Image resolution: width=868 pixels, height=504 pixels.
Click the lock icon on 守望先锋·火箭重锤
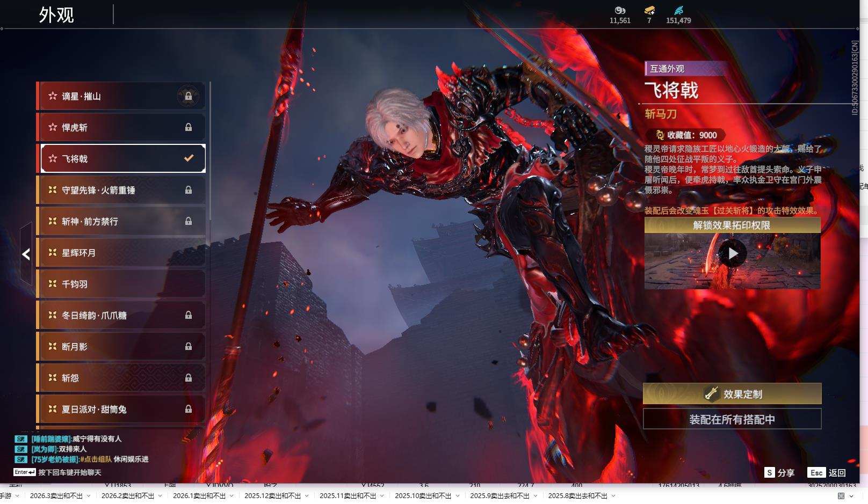pos(189,190)
